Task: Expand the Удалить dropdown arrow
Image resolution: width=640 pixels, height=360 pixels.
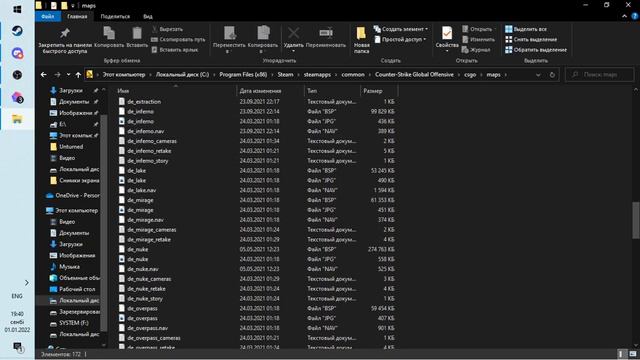Action: pos(293,51)
